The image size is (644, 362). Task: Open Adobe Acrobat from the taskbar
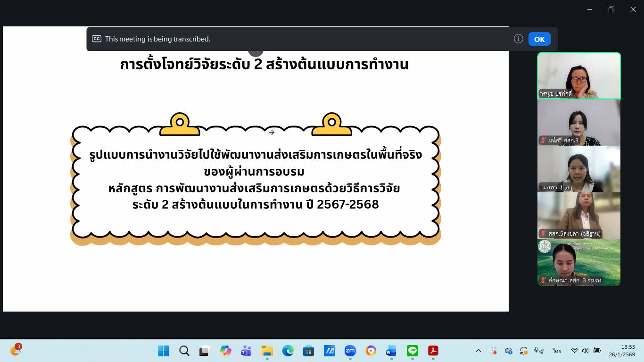(x=433, y=351)
